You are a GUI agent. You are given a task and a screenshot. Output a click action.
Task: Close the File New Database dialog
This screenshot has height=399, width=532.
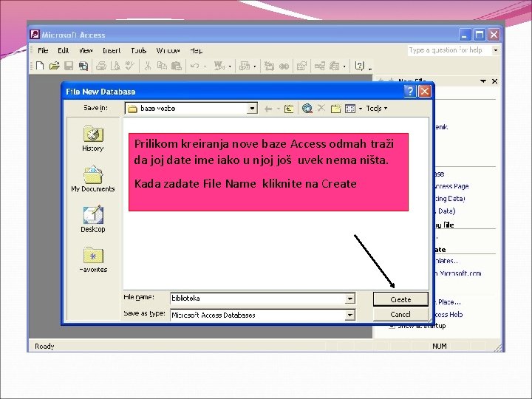coord(424,91)
